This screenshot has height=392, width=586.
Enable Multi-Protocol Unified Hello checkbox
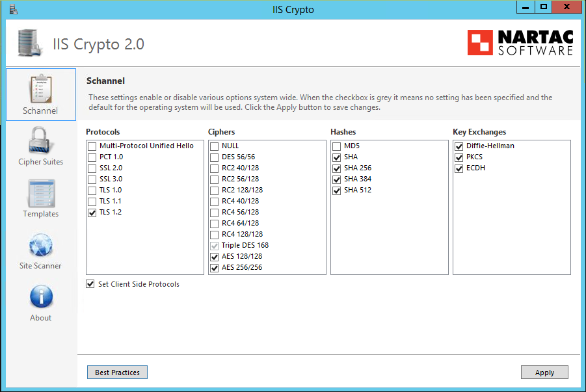coord(92,146)
